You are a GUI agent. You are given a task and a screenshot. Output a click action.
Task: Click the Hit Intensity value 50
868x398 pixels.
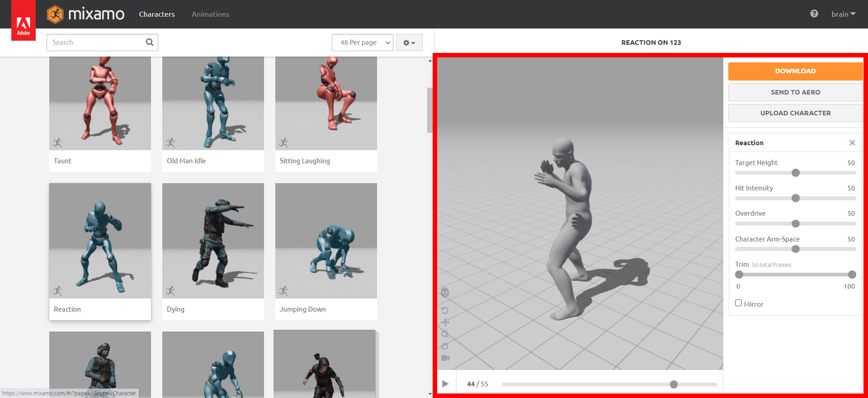851,188
